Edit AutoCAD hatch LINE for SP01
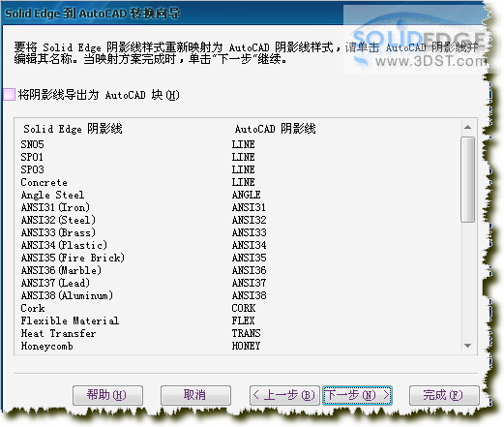 (244, 157)
